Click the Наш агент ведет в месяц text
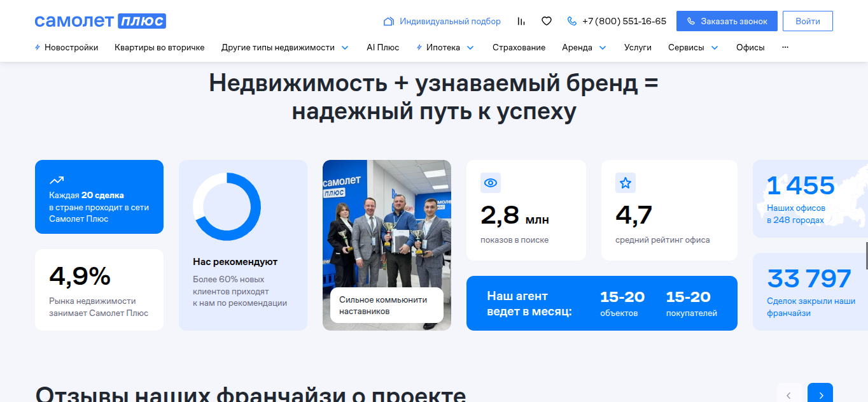This screenshot has height=402, width=868. coord(529,304)
